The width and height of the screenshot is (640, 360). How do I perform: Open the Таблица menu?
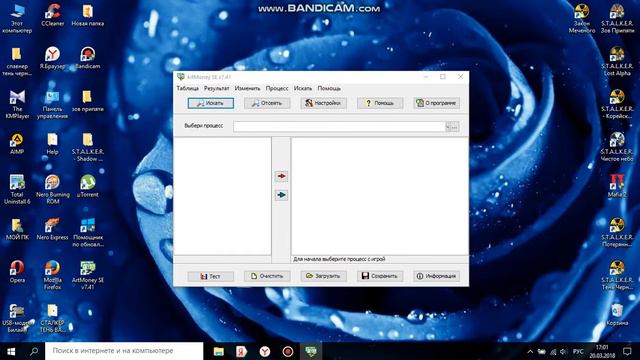click(187, 88)
